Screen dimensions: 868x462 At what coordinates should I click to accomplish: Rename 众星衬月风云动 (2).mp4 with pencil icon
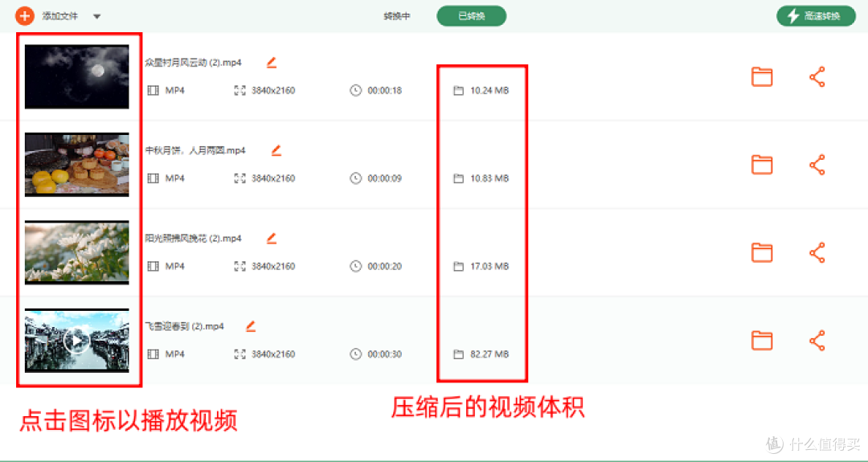click(x=272, y=63)
